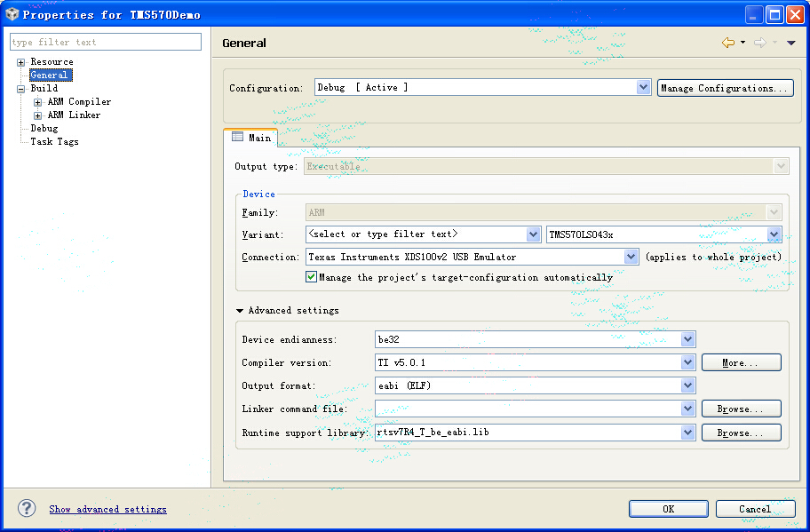The image size is (810, 532).
Task: Open the Linker command file dropdown arrow
Action: [x=687, y=409]
